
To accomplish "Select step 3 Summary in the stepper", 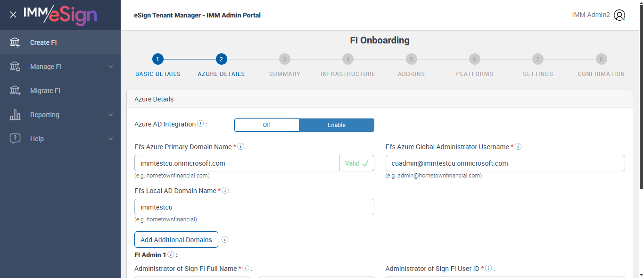I will (284, 59).
